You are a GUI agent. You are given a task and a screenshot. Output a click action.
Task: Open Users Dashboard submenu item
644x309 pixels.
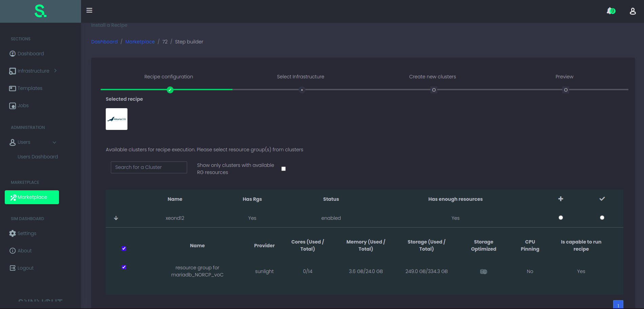tap(38, 157)
